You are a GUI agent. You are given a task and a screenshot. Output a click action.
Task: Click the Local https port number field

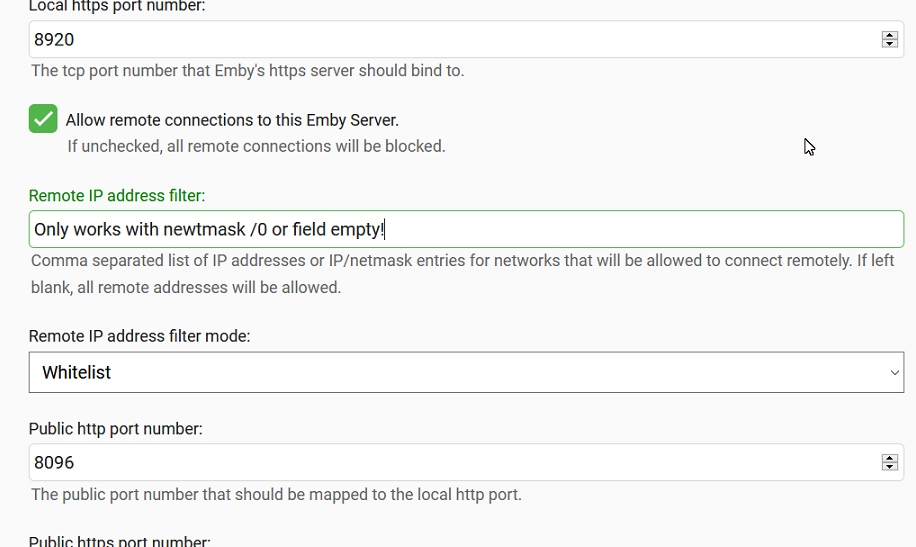click(x=450, y=40)
